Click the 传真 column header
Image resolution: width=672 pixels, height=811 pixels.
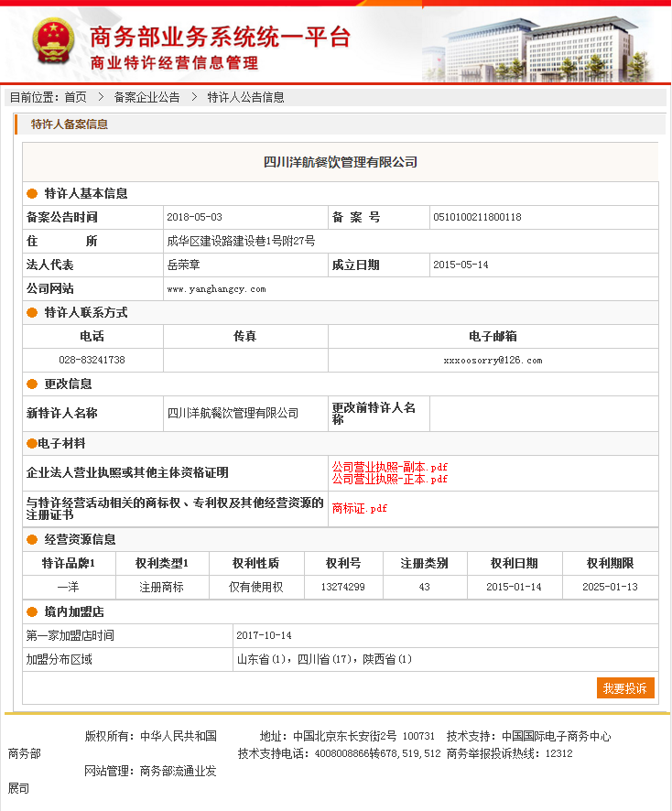click(x=245, y=336)
